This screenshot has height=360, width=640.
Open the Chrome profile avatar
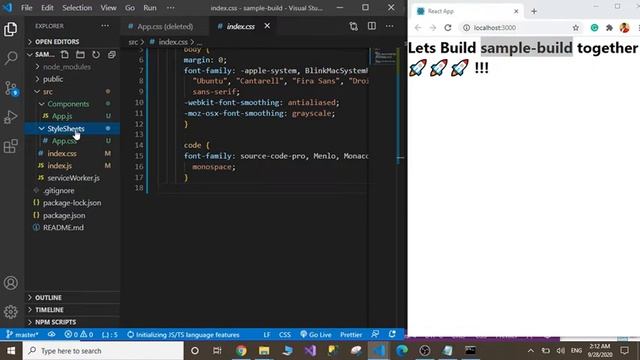pos(624,28)
